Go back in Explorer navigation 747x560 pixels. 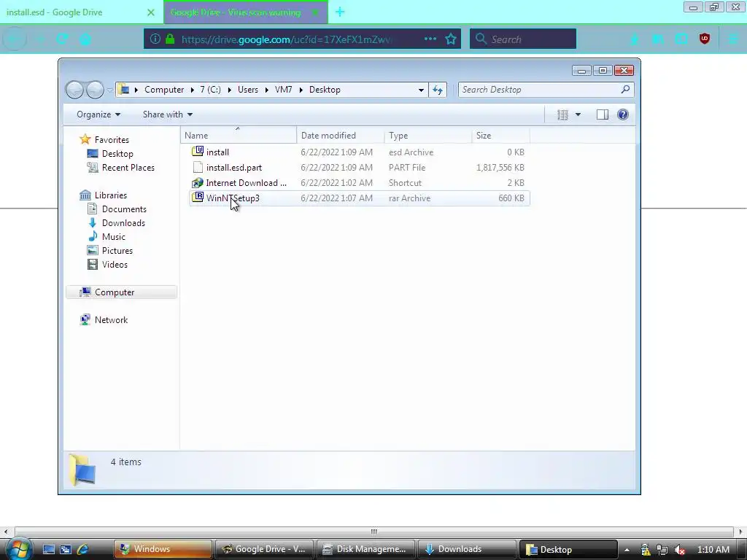coord(75,90)
